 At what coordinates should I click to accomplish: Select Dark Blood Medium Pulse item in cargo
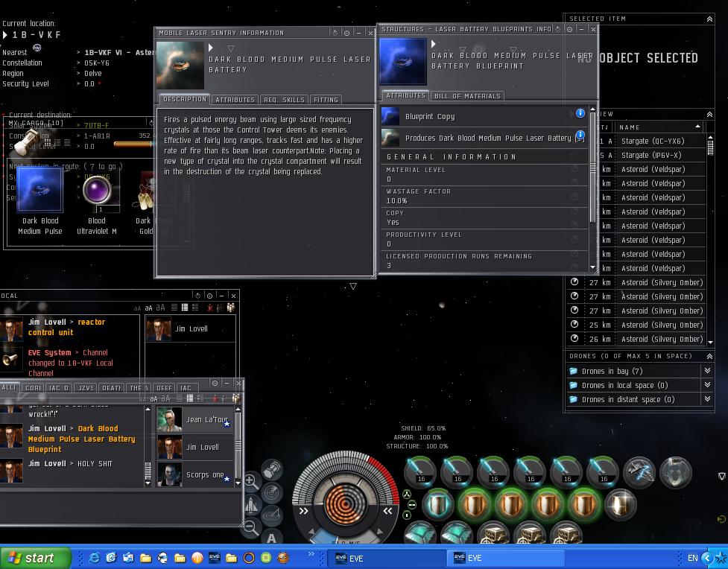40,200
